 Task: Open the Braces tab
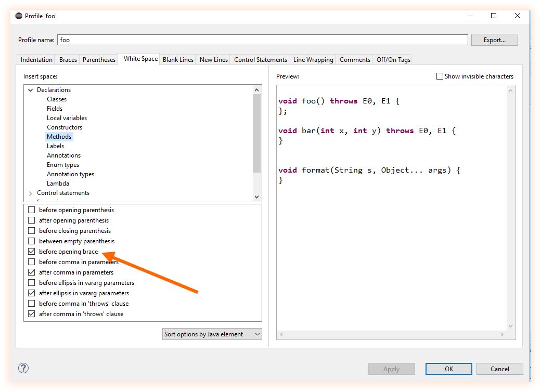(68, 60)
